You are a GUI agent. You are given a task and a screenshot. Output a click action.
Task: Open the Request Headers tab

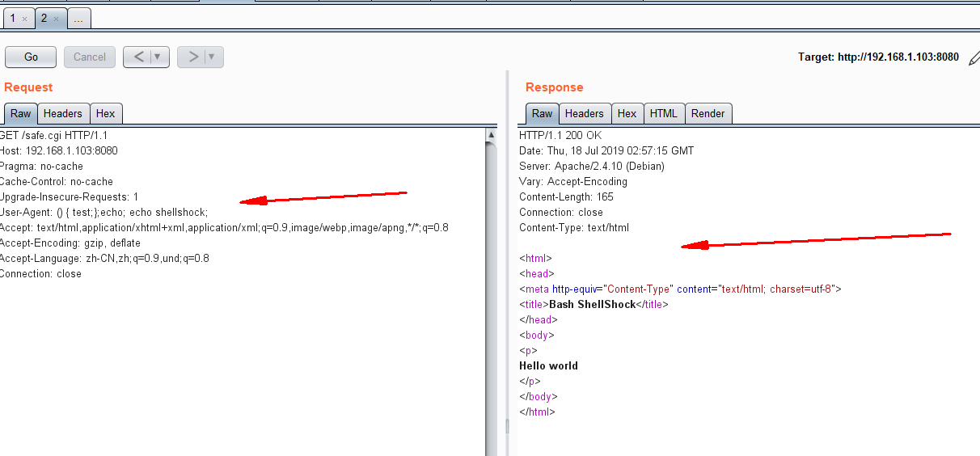pos(63,114)
